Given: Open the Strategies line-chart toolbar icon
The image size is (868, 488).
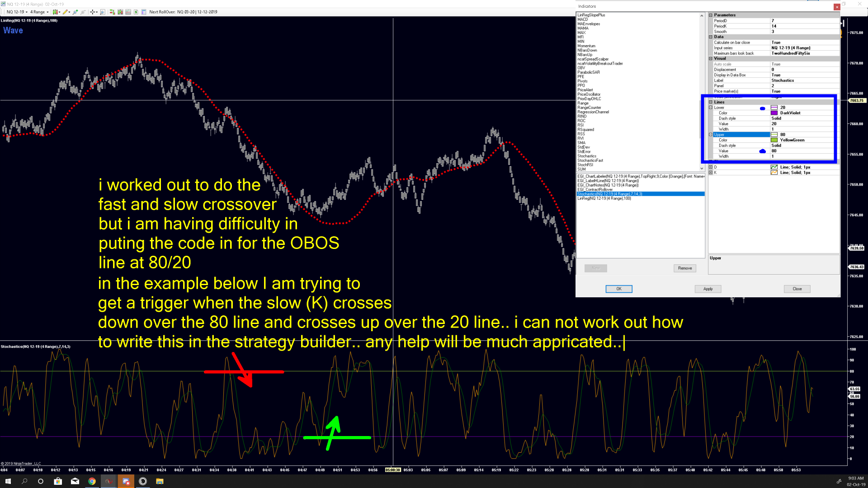Looking at the screenshot, I should (128, 12).
